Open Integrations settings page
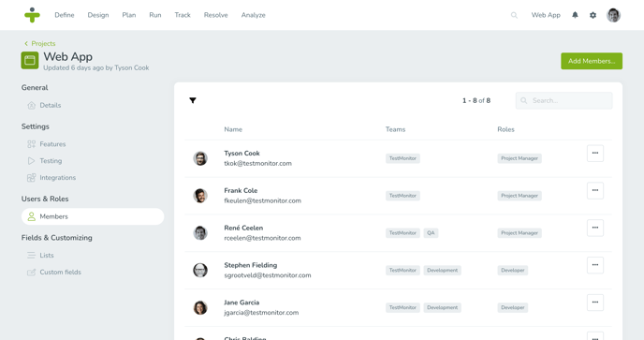This screenshot has height=340, width=644. tap(57, 178)
